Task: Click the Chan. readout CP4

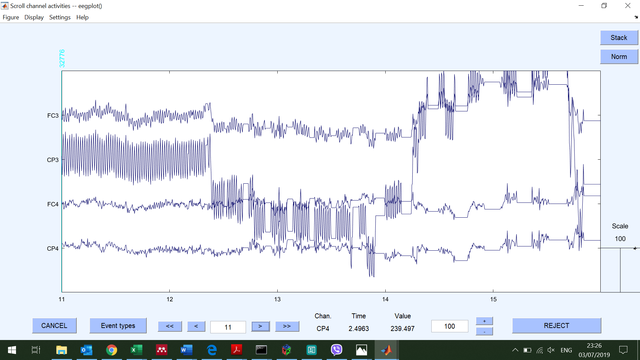Action: (x=322, y=328)
